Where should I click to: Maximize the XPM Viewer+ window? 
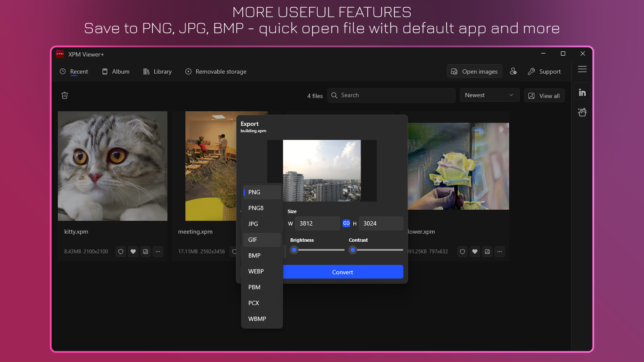click(x=563, y=53)
